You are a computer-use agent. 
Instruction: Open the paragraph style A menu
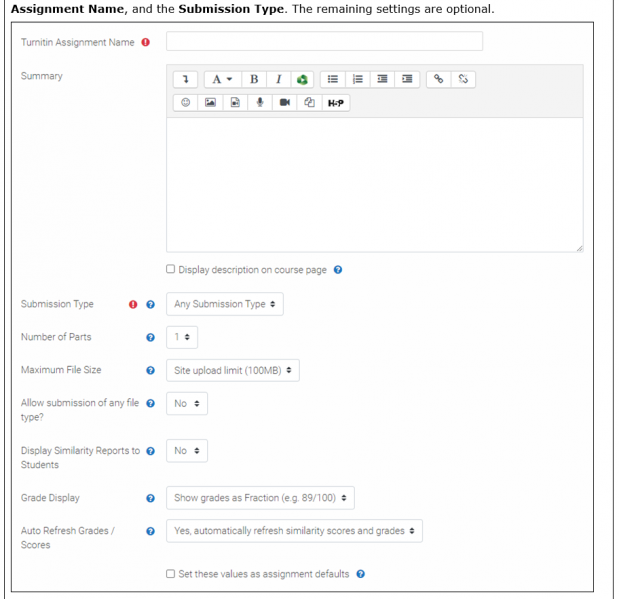(222, 79)
